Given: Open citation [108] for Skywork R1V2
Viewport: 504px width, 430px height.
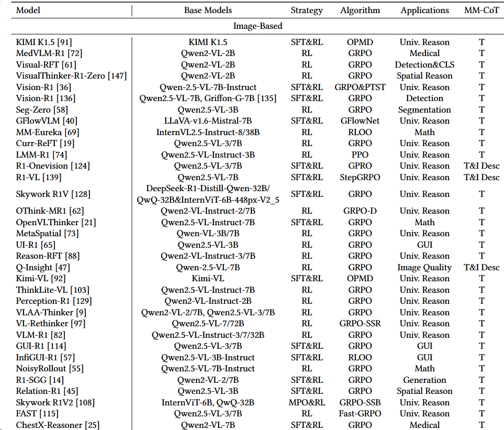Looking at the screenshot, I should [86, 403].
